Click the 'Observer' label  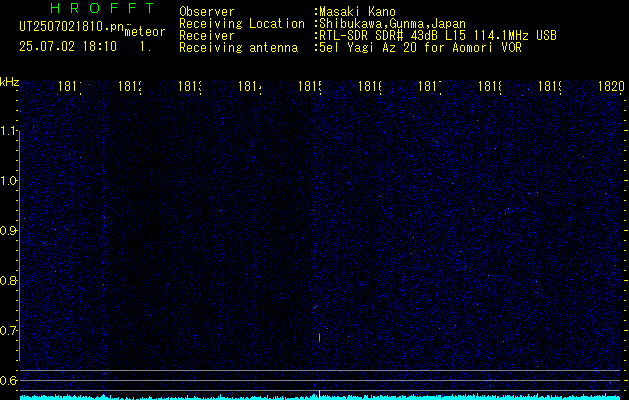[x=207, y=12]
